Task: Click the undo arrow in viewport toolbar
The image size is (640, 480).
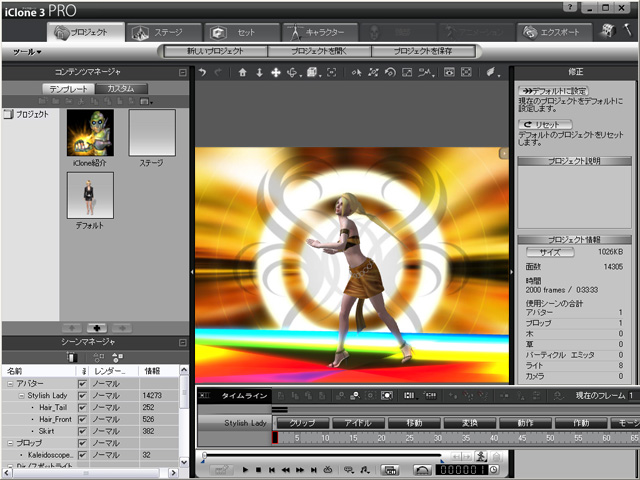Action: pos(202,73)
